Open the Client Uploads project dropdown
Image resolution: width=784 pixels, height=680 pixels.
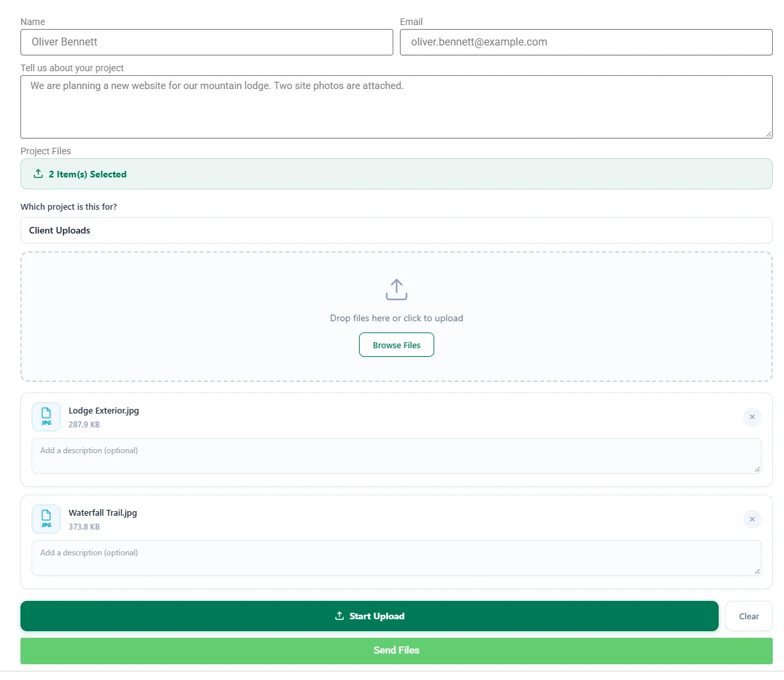pos(397,230)
